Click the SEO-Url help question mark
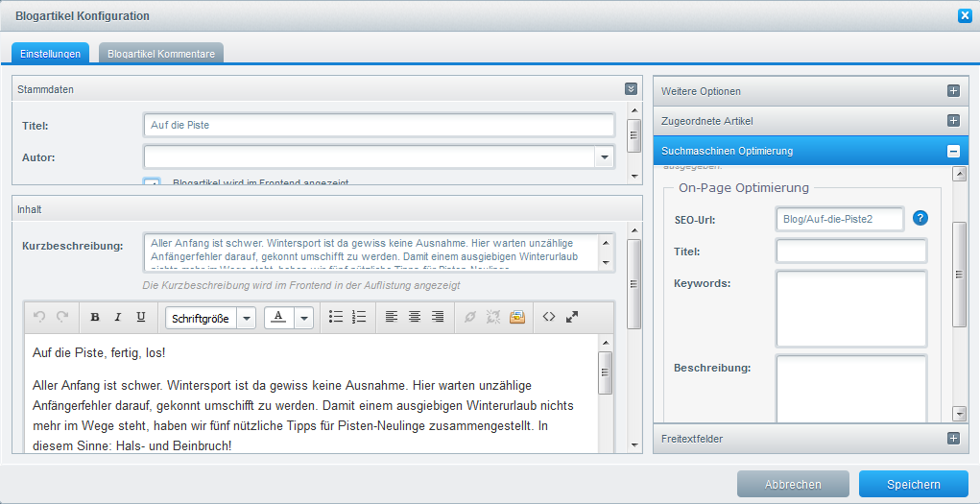Image resolution: width=980 pixels, height=504 pixels. (x=920, y=218)
